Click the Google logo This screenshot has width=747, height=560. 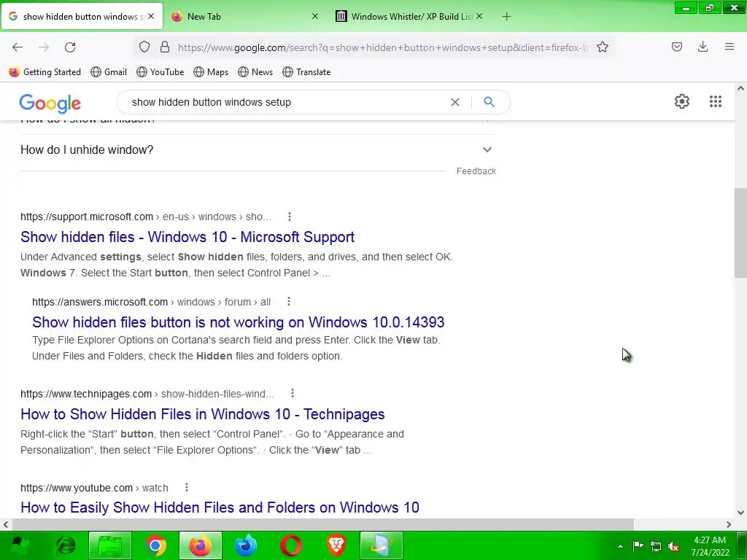pyautogui.click(x=50, y=104)
